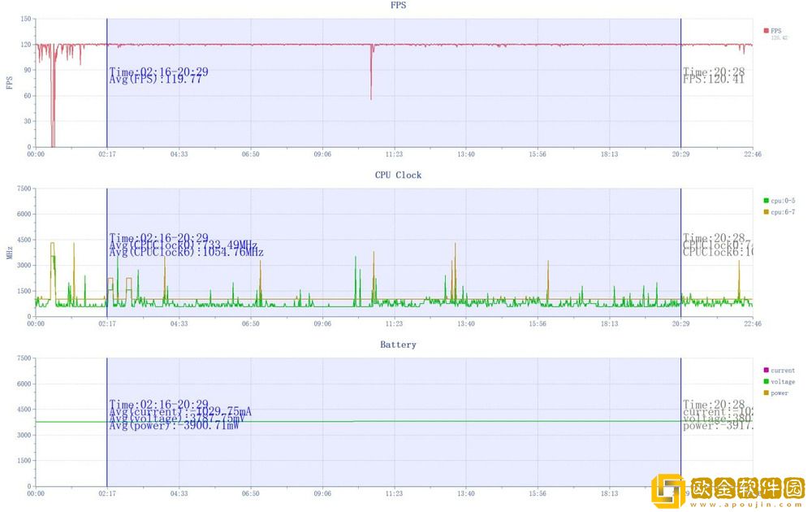The width and height of the screenshot is (812, 512).
Task: Click the red FPS legend swatch
Action: click(766, 31)
